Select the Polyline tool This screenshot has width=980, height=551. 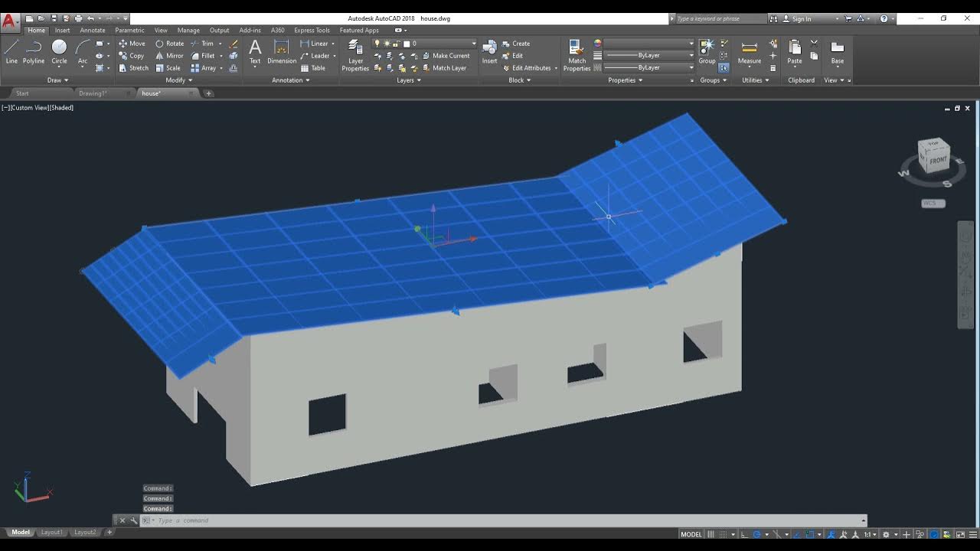click(33, 52)
